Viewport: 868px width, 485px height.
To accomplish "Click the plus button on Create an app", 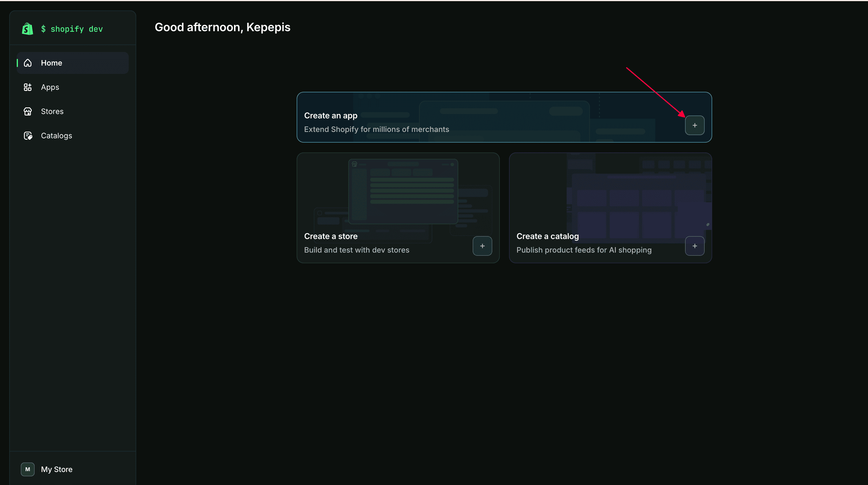I will 695,125.
